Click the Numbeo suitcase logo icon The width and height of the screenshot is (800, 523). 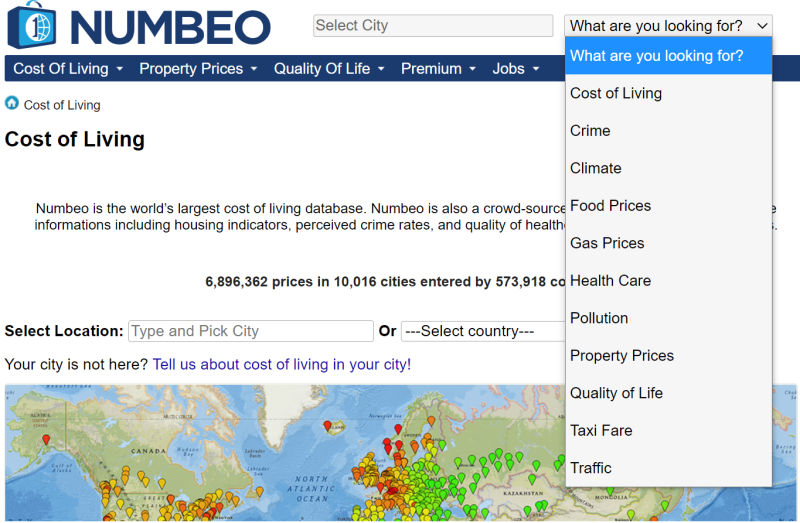point(32,26)
